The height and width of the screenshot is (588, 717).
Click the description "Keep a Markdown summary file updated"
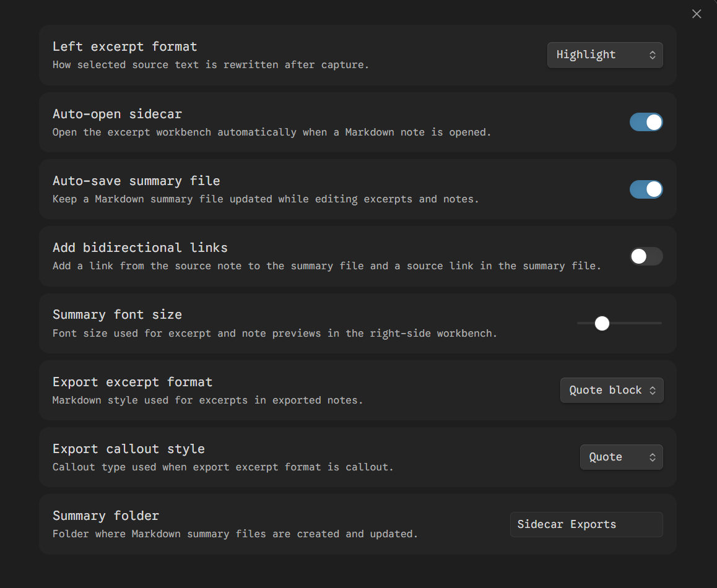(266, 199)
